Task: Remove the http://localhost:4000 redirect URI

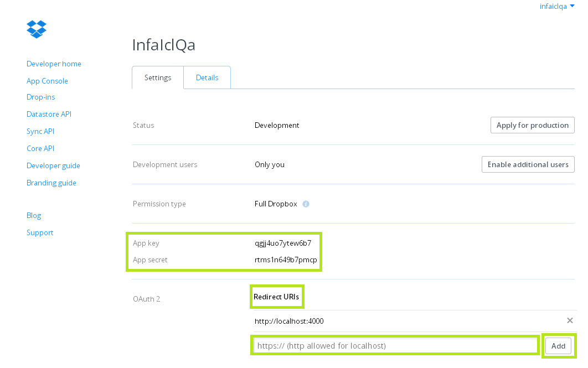Action: click(x=570, y=321)
